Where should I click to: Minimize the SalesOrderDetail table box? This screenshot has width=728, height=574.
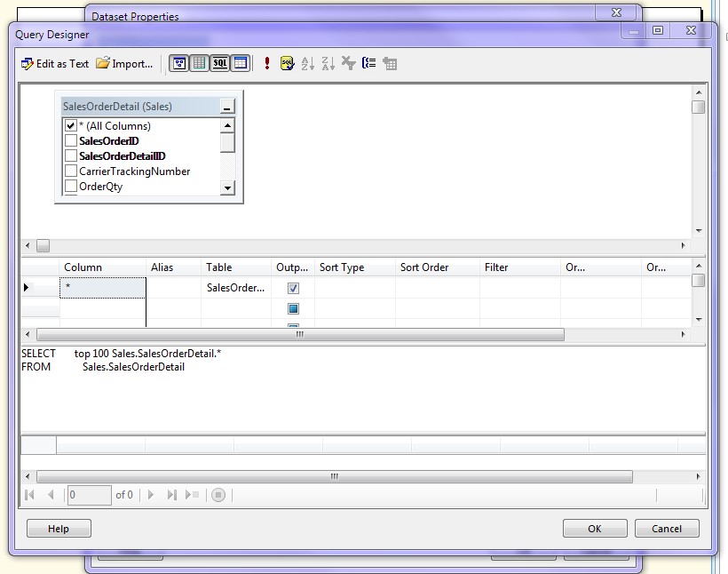click(227, 107)
